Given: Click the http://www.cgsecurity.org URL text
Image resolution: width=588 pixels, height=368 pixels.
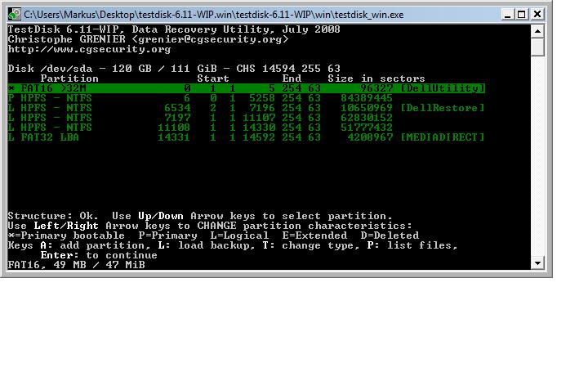Looking at the screenshot, I should tap(89, 49).
